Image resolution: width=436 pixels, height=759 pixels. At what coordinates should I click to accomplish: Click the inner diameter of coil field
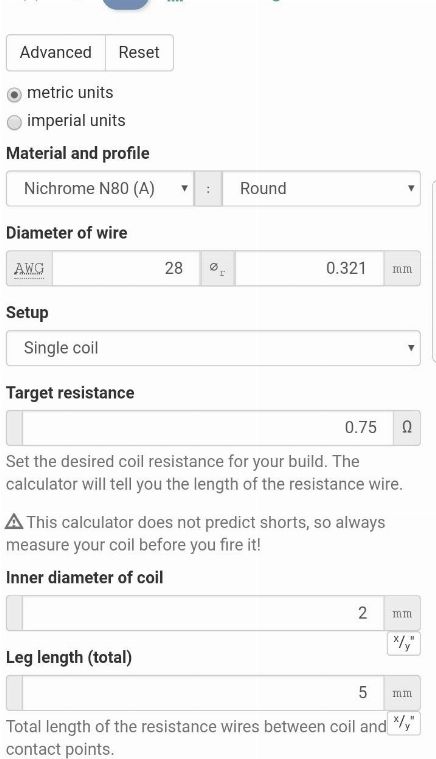[x=203, y=613]
